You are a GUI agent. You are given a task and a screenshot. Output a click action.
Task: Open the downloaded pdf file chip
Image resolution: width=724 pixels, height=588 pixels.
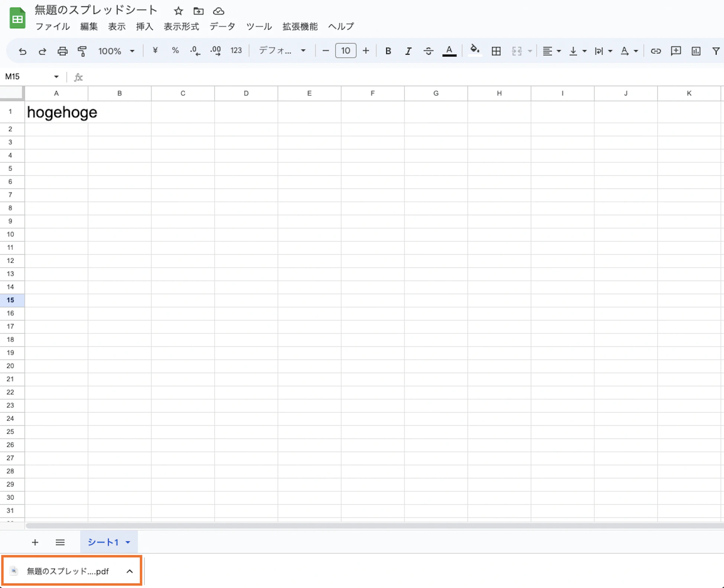(68, 571)
